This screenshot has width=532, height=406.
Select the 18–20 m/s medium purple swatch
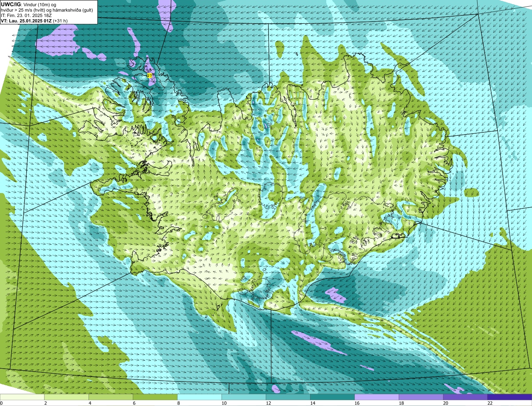click(421, 397)
